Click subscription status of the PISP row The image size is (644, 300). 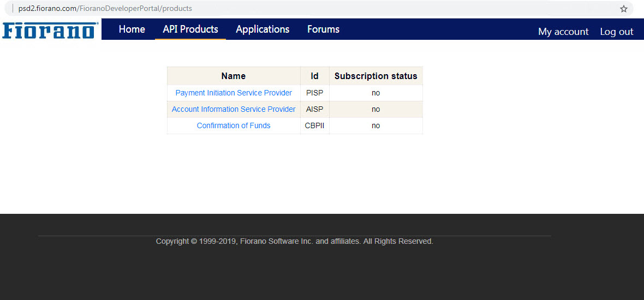[x=376, y=93]
